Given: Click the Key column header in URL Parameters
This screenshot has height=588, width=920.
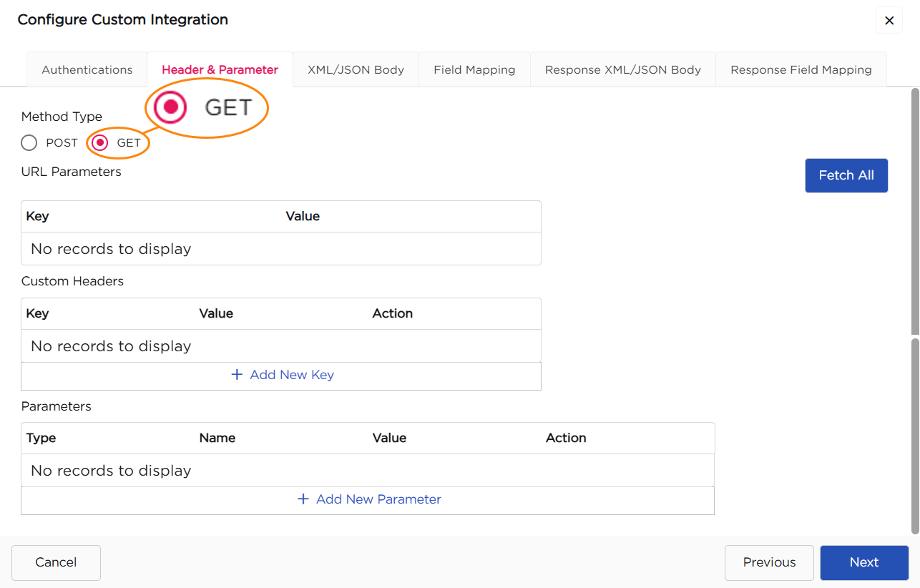Looking at the screenshot, I should [37, 216].
